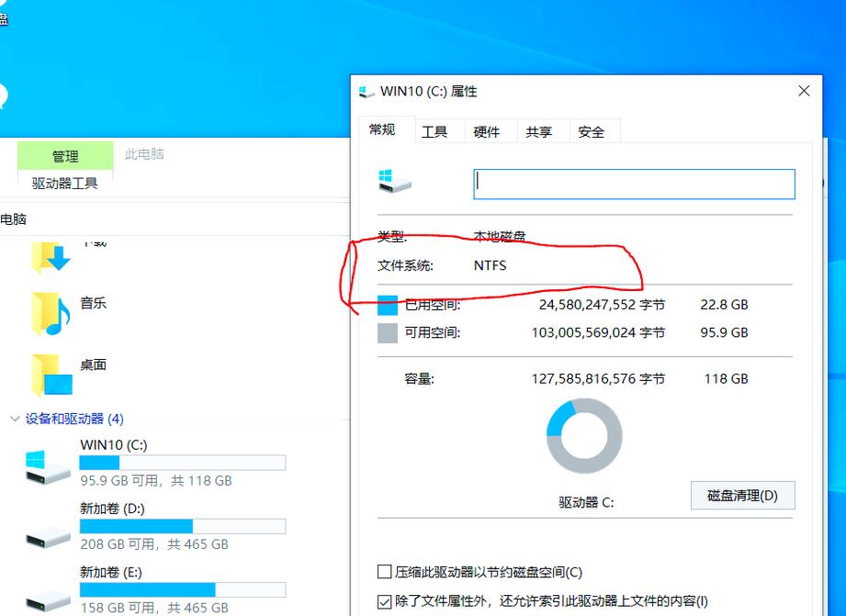This screenshot has width=846, height=616.
Task: Click the 可用空间: label
Action: pyautogui.click(x=433, y=332)
